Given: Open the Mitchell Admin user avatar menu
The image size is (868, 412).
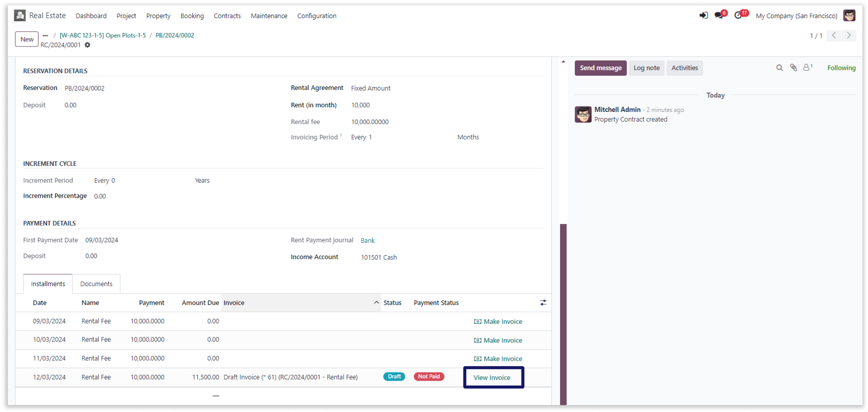Looking at the screenshot, I should pos(849,15).
